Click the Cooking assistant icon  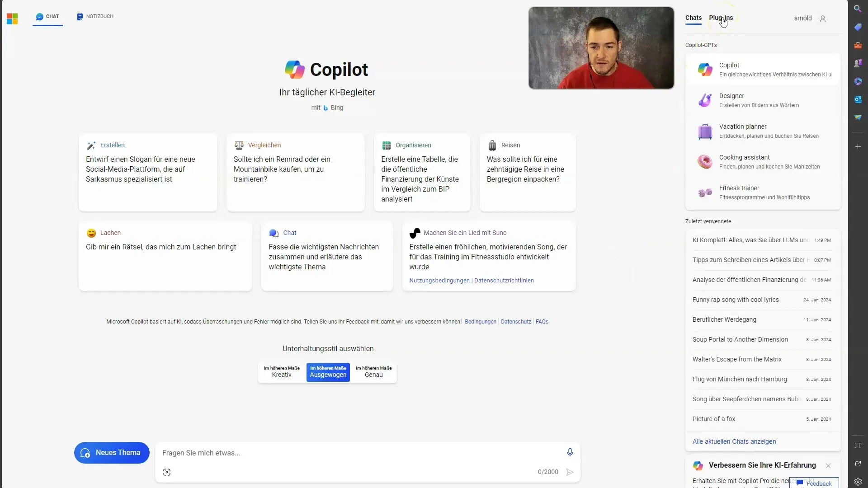click(705, 161)
